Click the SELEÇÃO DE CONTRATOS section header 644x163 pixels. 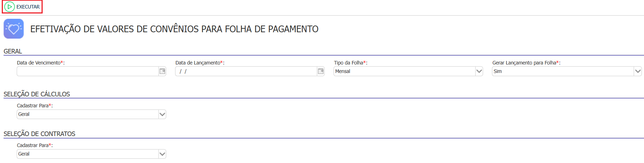click(x=39, y=134)
